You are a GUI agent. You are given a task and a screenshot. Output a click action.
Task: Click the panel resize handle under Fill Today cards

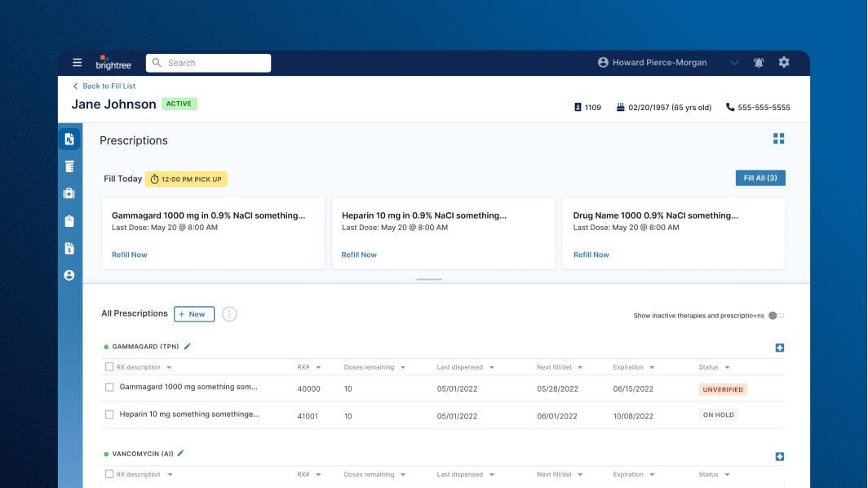tap(429, 279)
